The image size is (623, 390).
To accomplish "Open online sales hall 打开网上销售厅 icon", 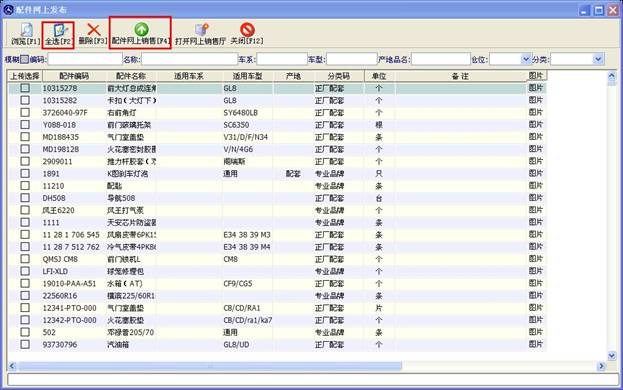I will [201, 30].
